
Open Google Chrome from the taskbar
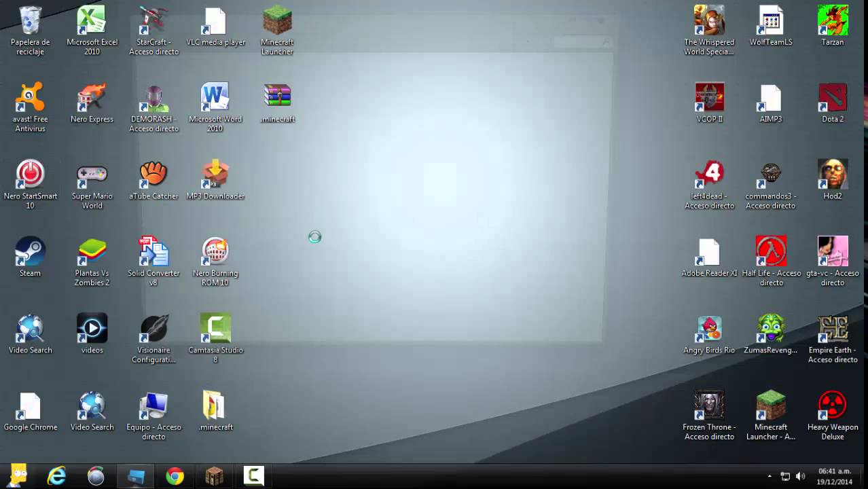pyautogui.click(x=175, y=476)
